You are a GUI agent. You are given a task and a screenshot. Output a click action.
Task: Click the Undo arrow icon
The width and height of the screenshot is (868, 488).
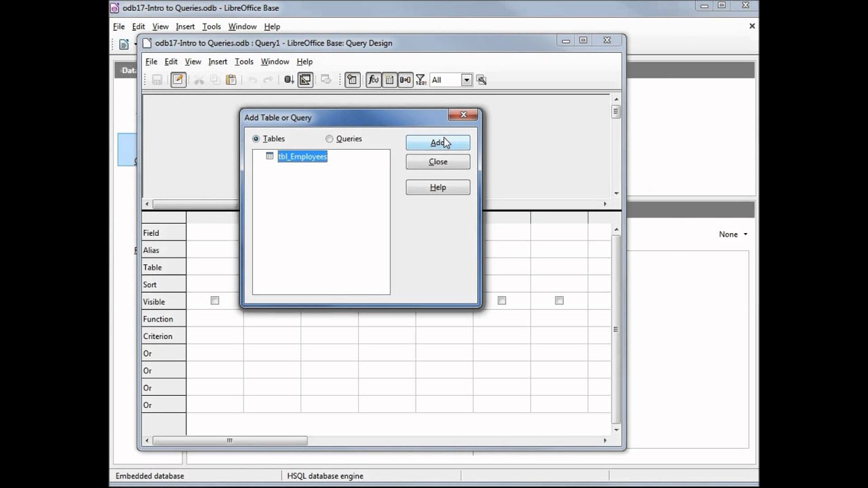click(x=252, y=80)
